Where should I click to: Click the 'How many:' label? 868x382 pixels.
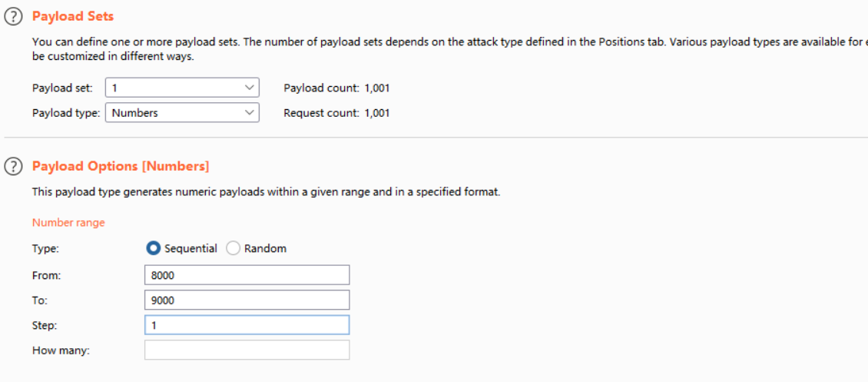61,350
